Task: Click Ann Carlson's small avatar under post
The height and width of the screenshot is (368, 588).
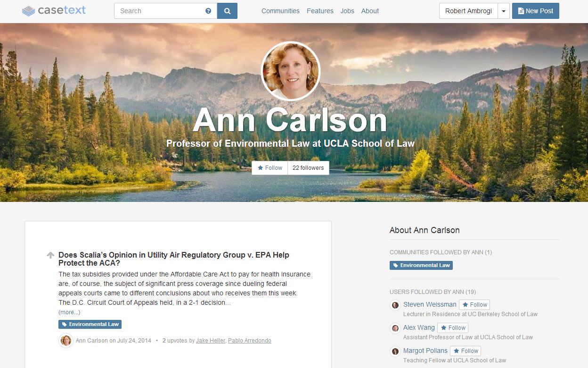Action: [x=66, y=340]
